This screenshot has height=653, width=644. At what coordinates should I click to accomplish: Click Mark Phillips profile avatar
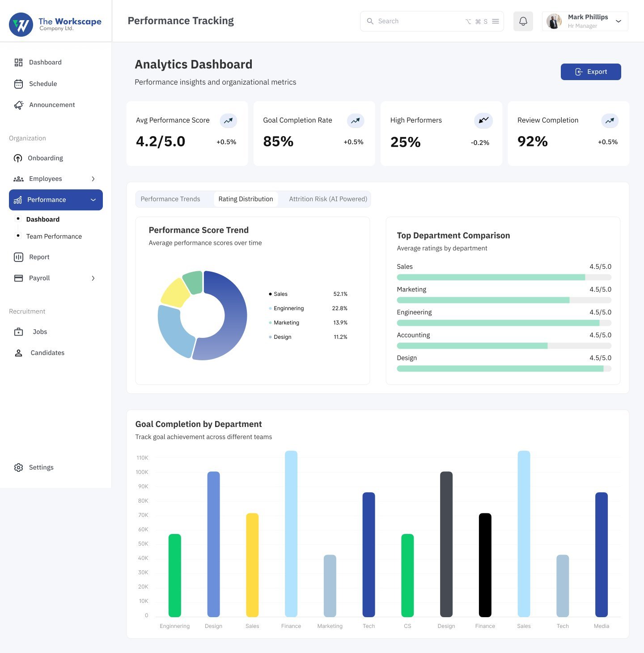pos(554,21)
